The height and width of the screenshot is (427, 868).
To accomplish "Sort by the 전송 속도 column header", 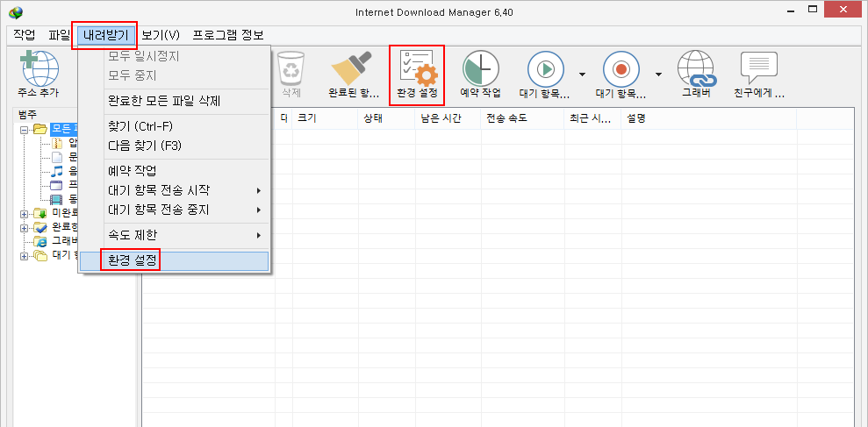I will click(x=522, y=118).
